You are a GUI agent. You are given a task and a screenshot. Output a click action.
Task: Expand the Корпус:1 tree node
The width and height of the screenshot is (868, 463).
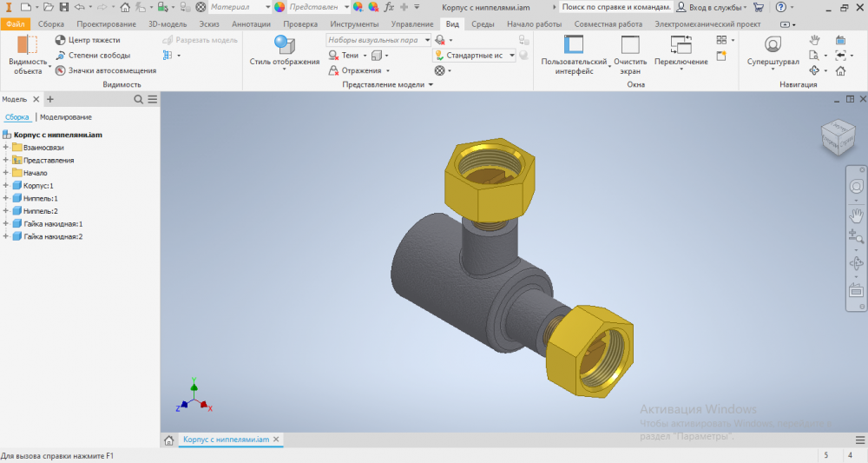pyautogui.click(x=6, y=186)
